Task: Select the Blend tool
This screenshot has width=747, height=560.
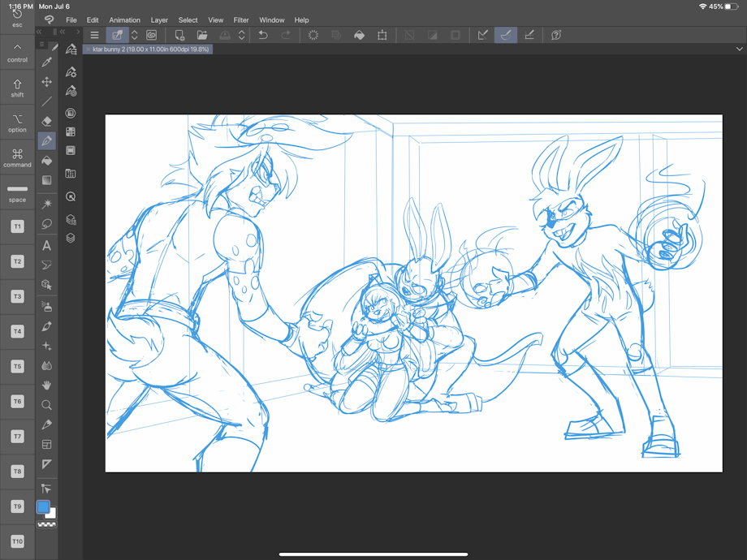Action: pos(47,366)
